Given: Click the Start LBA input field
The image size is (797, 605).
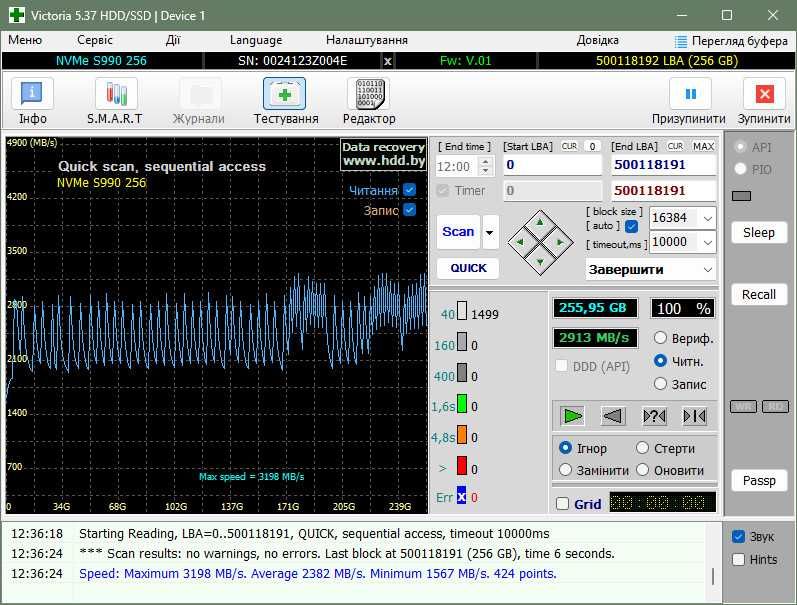Looking at the screenshot, I should pos(552,165).
